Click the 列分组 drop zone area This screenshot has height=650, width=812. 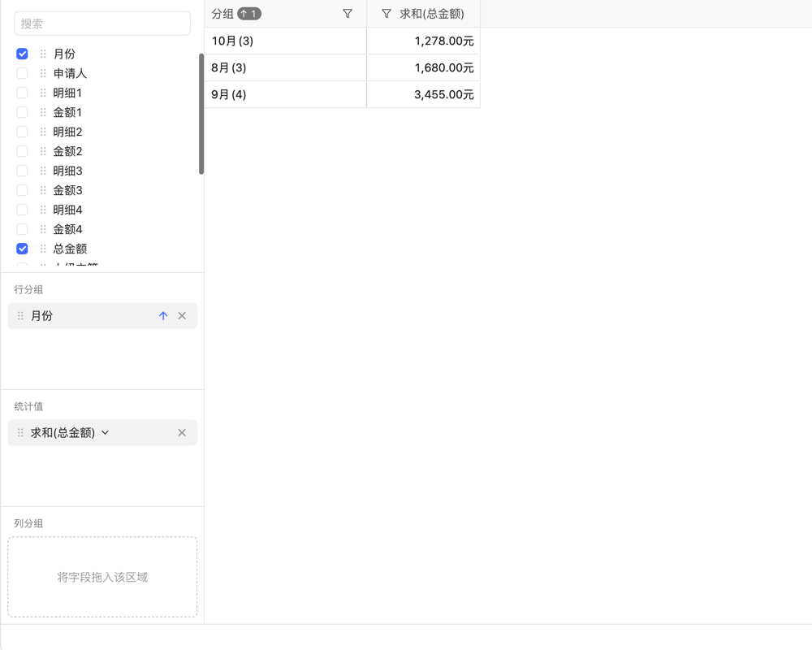tap(102, 577)
